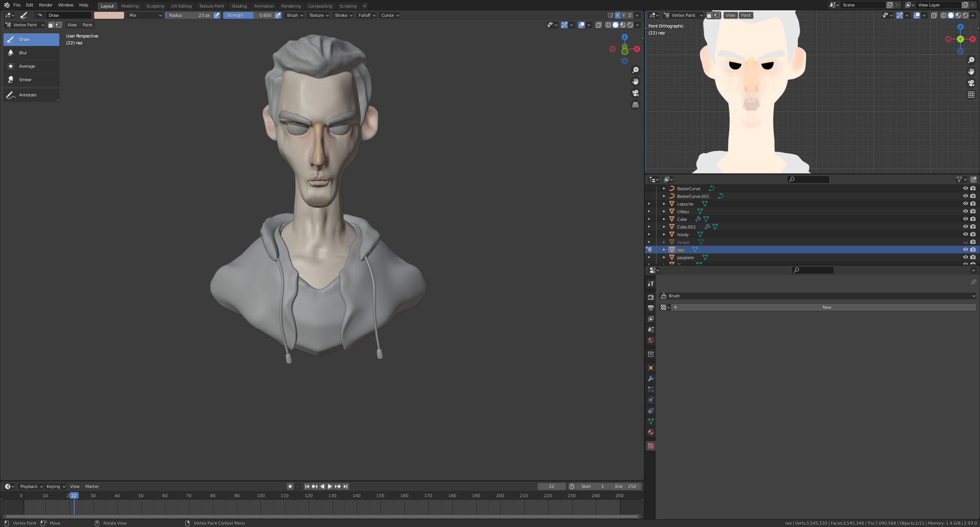
Task: Toggle visibility of hoody object
Action: 965,234
